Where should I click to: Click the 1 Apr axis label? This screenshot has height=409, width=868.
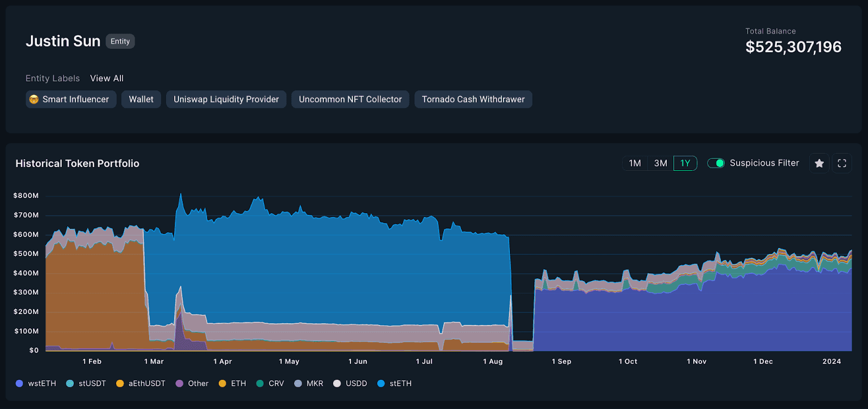tap(222, 361)
